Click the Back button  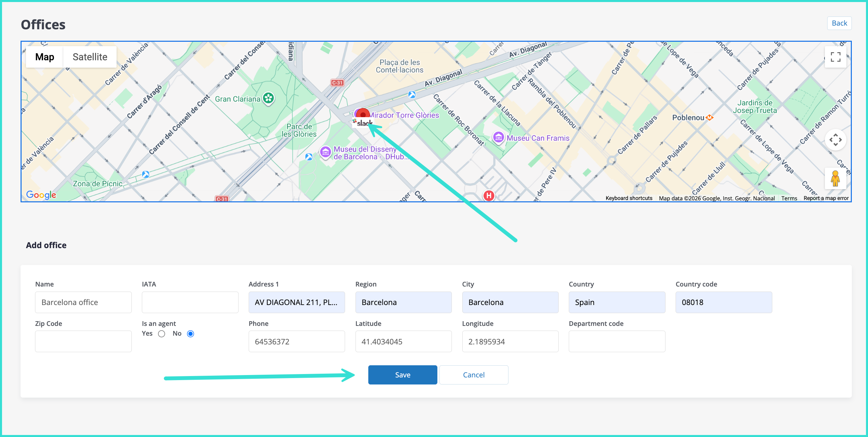tap(839, 23)
